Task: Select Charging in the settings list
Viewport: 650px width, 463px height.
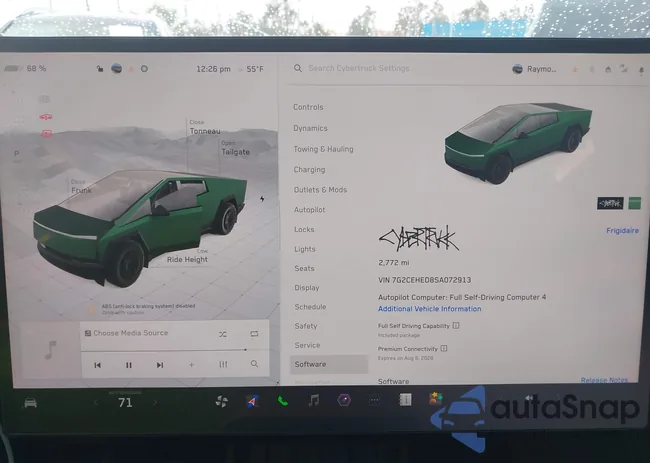Action: pos(309,169)
